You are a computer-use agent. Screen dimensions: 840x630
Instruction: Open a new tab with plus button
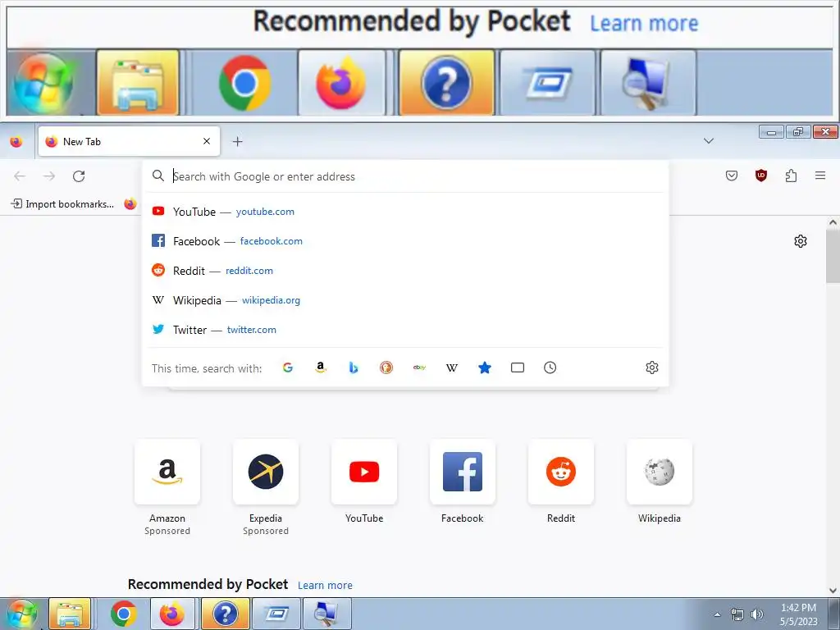tap(237, 141)
